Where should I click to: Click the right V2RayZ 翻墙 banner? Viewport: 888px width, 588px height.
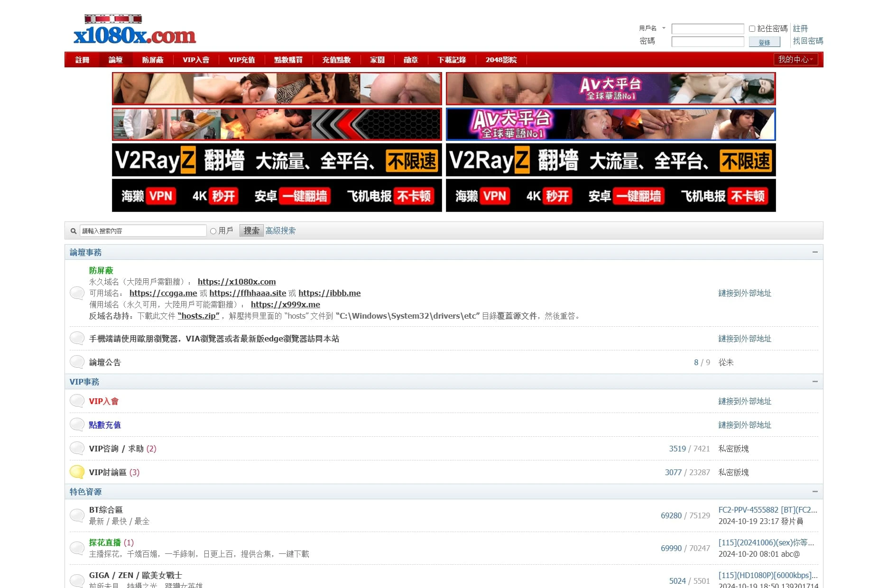(611, 160)
